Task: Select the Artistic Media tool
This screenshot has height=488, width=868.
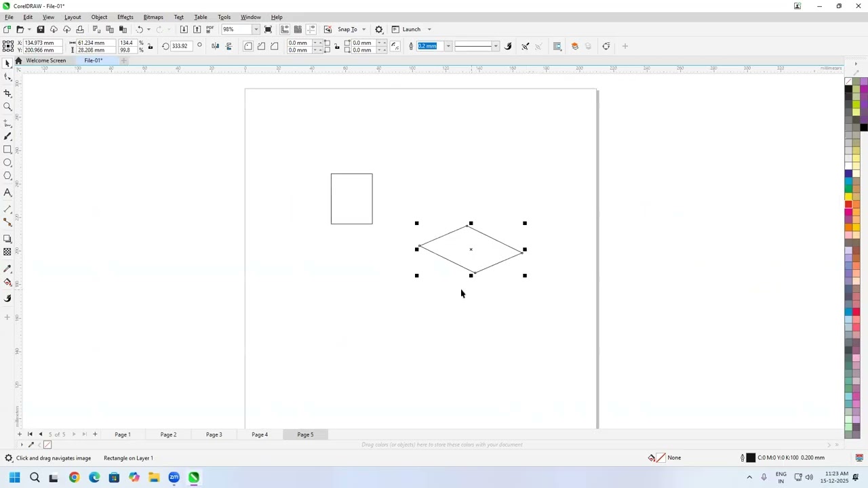Action: (7, 136)
